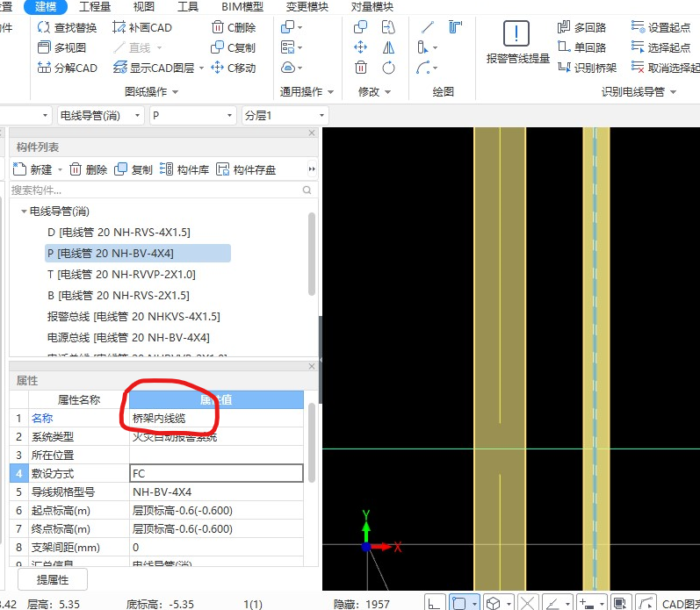Click C移动 tool

point(234,68)
